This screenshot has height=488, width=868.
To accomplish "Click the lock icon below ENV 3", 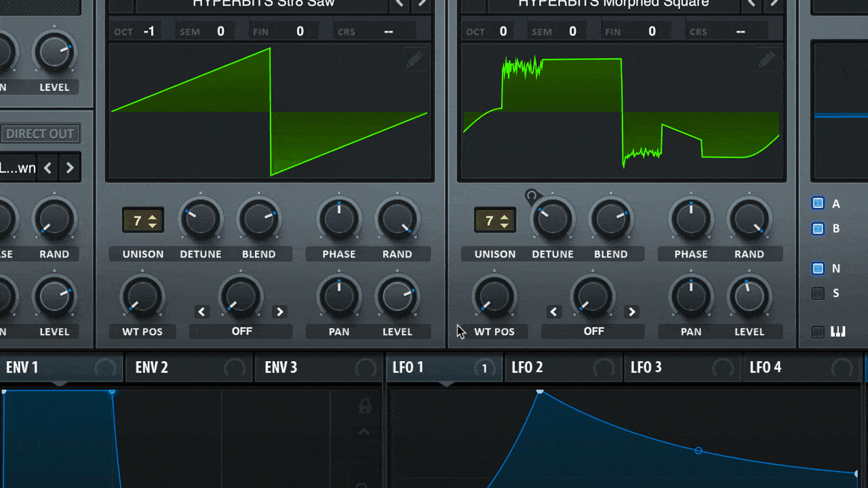I will [364, 405].
